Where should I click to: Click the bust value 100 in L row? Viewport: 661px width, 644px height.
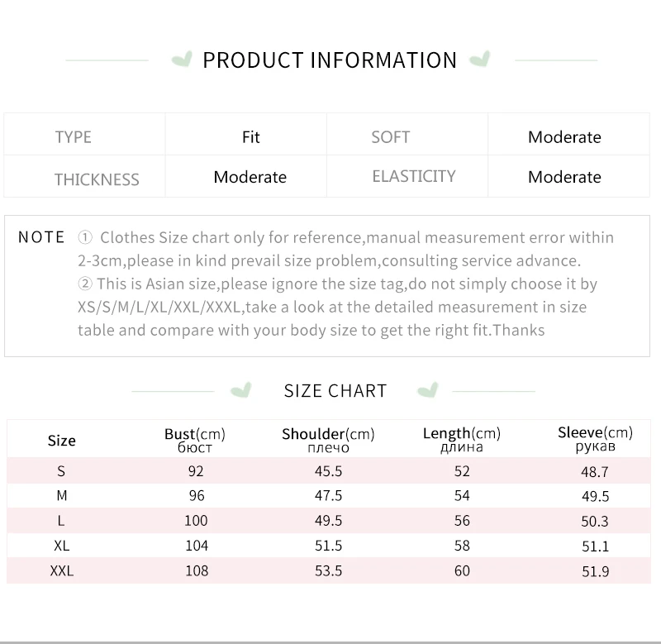196,521
